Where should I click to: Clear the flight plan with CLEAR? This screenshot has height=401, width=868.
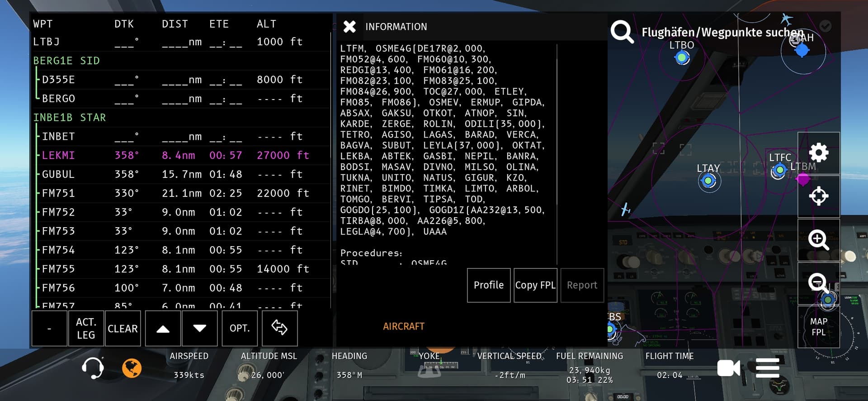(123, 329)
